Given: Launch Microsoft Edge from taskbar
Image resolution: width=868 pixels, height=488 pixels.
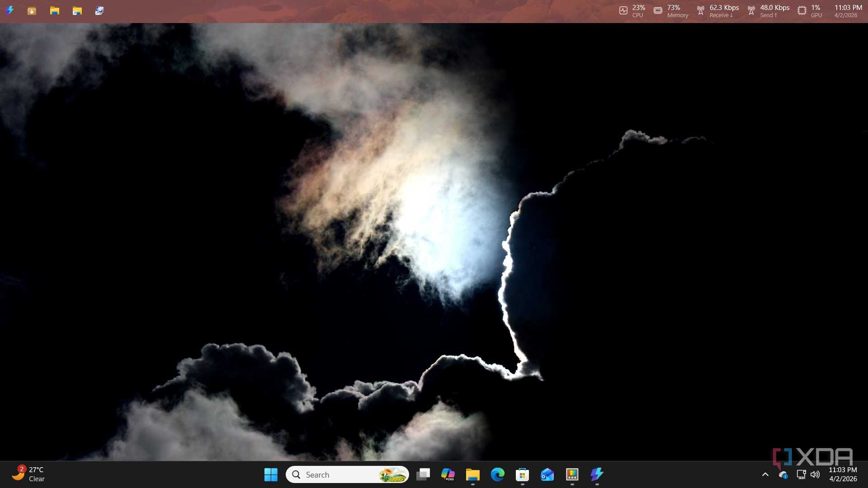Looking at the screenshot, I should (x=498, y=474).
